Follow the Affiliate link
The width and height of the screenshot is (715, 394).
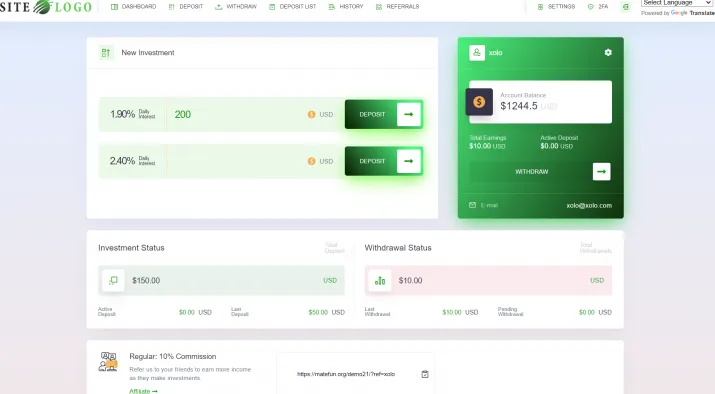[143, 391]
